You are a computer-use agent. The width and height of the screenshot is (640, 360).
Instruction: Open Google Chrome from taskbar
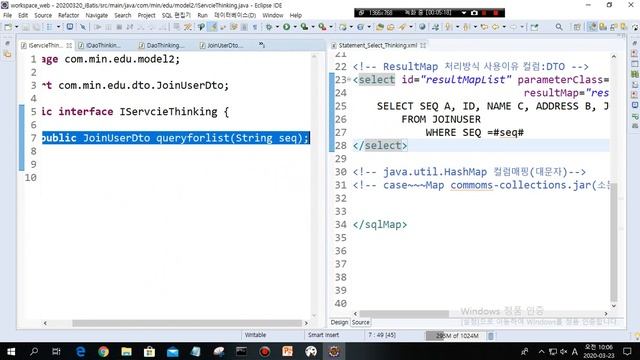click(103, 351)
